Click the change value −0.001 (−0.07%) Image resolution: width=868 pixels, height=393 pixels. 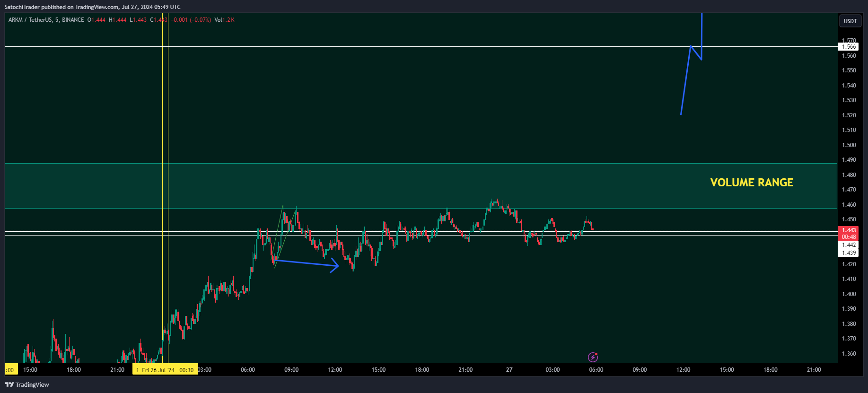[191, 20]
